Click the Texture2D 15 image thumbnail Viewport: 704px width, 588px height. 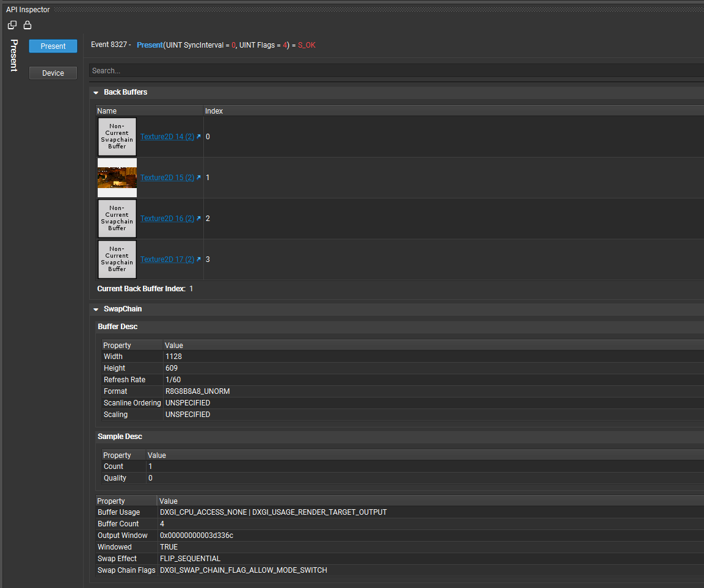coord(117,177)
